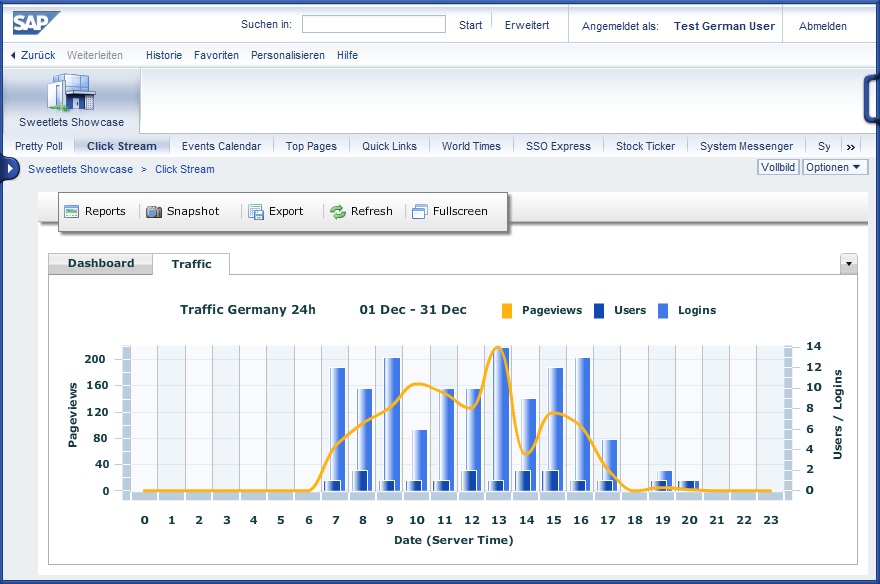Select the Click Stream tab
The height and width of the screenshot is (584, 880).
pyautogui.click(x=122, y=146)
